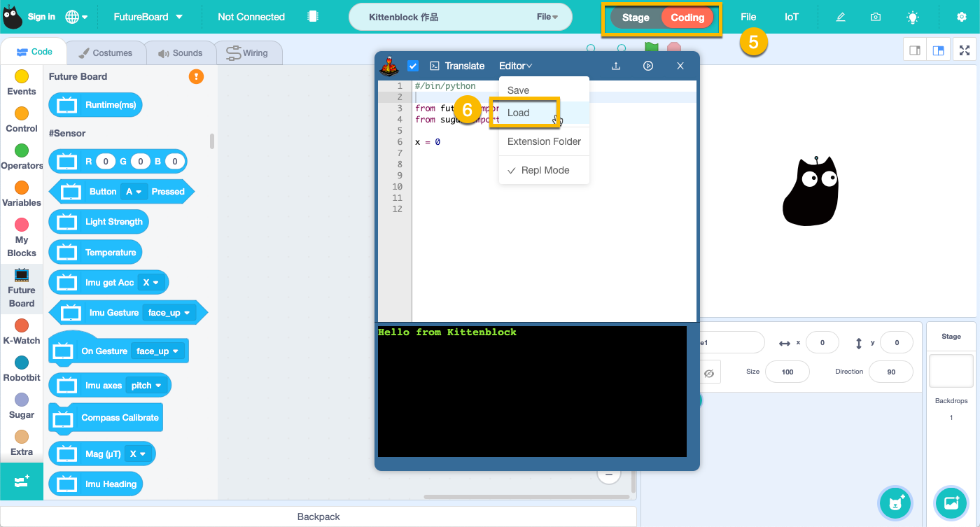Open the On Gesture face_up dropdown
Viewport: 980px width, 527px height.
(158, 351)
